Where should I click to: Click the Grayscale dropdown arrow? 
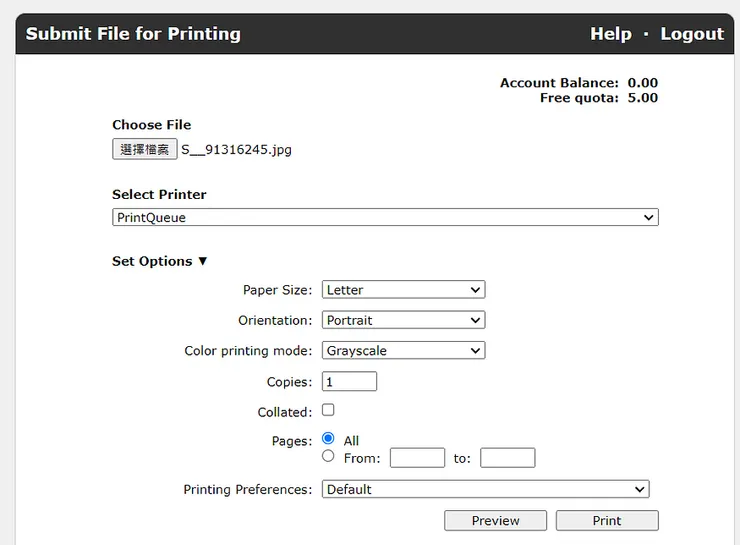pyautogui.click(x=475, y=351)
